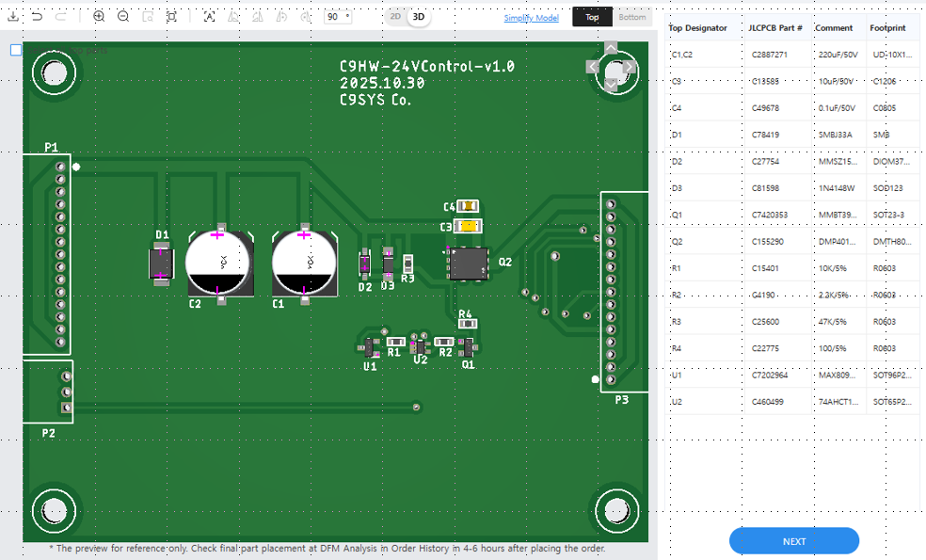926x560 pixels.
Task: Click the pan down arrow on board
Action: (611, 85)
